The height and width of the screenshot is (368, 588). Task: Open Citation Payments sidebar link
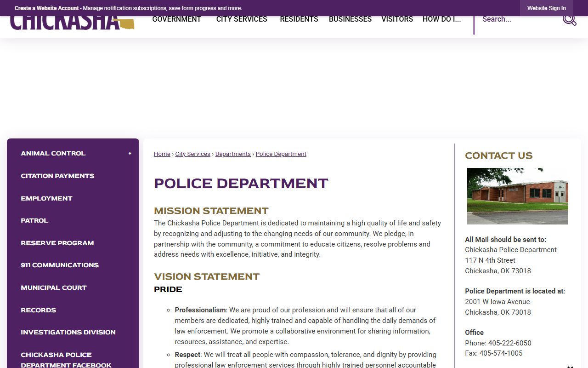(57, 176)
